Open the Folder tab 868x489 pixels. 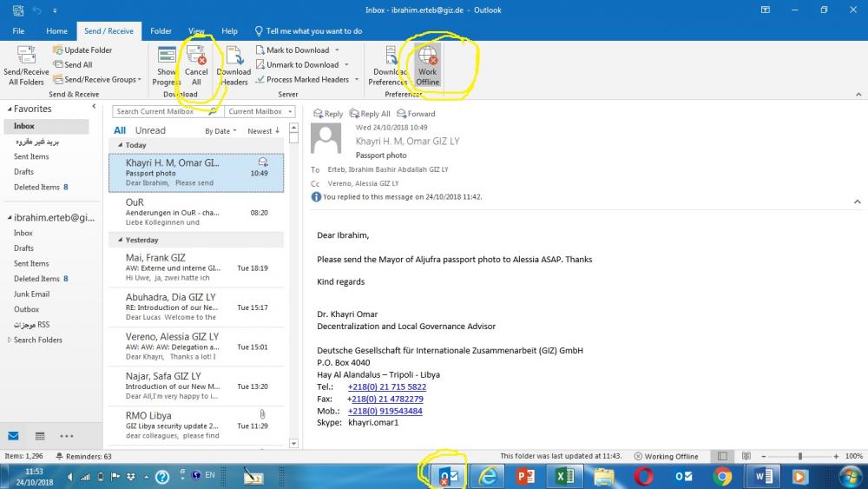click(x=161, y=31)
